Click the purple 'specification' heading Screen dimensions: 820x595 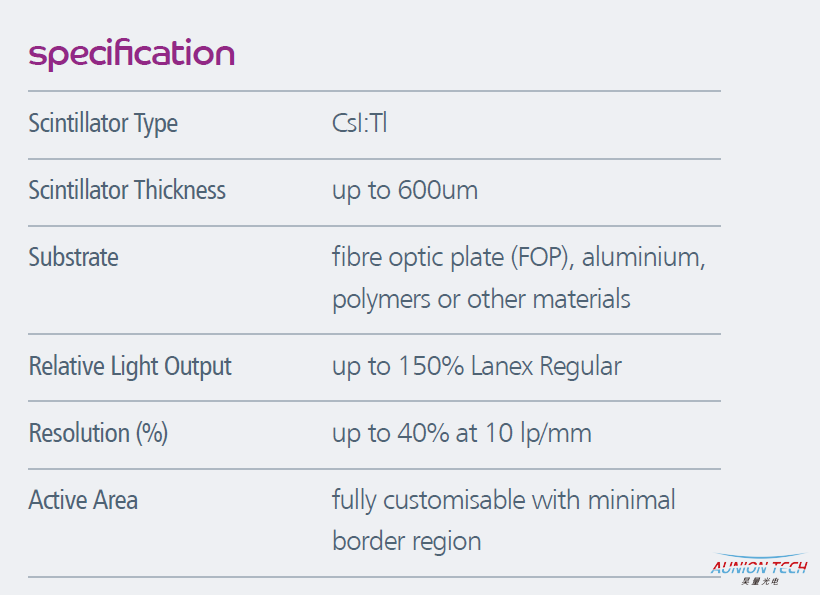click(x=132, y=54)
